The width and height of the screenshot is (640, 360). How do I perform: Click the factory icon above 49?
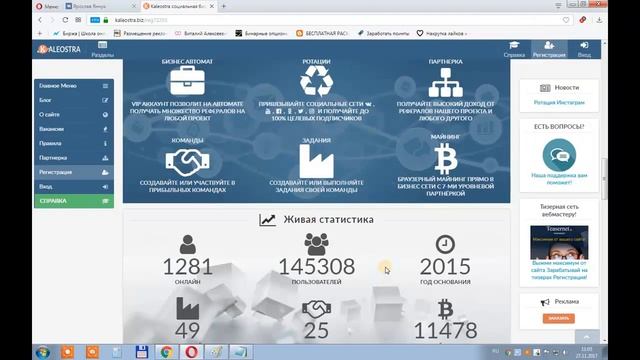tap(187, 308)
